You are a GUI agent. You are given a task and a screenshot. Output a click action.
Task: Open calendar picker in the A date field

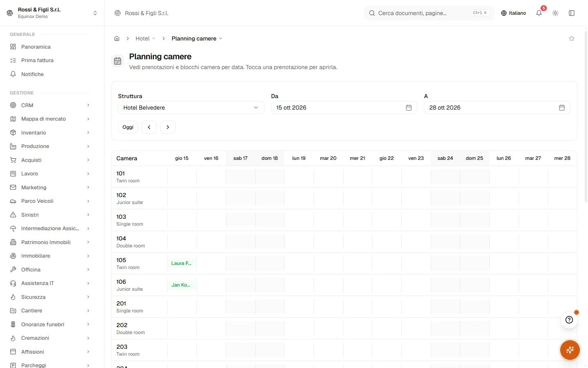click(562, 108)
